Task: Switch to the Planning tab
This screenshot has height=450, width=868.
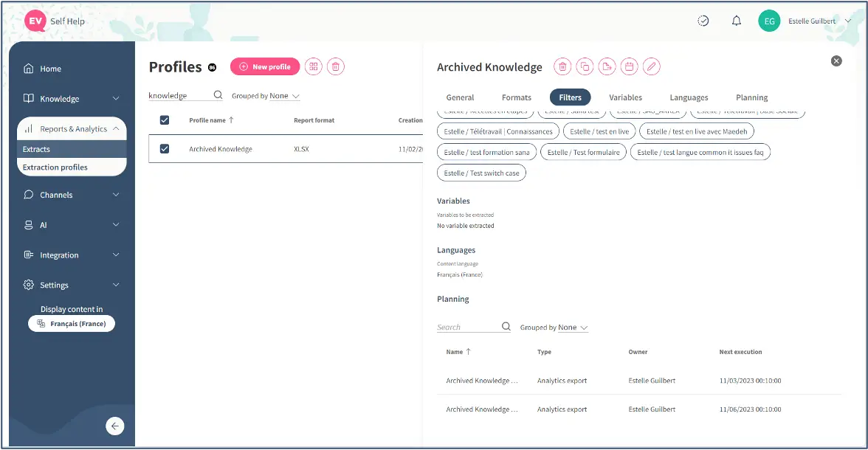Action: point(751,97)
